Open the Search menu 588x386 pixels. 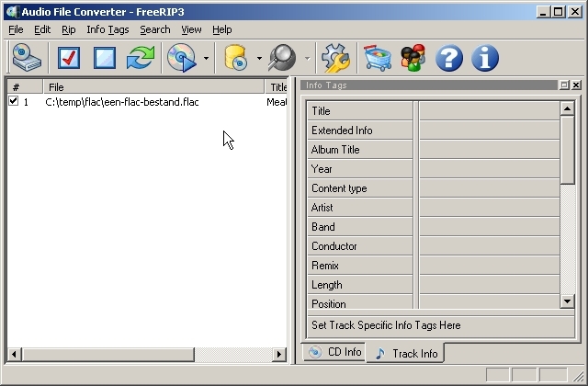tap(155, 29)
